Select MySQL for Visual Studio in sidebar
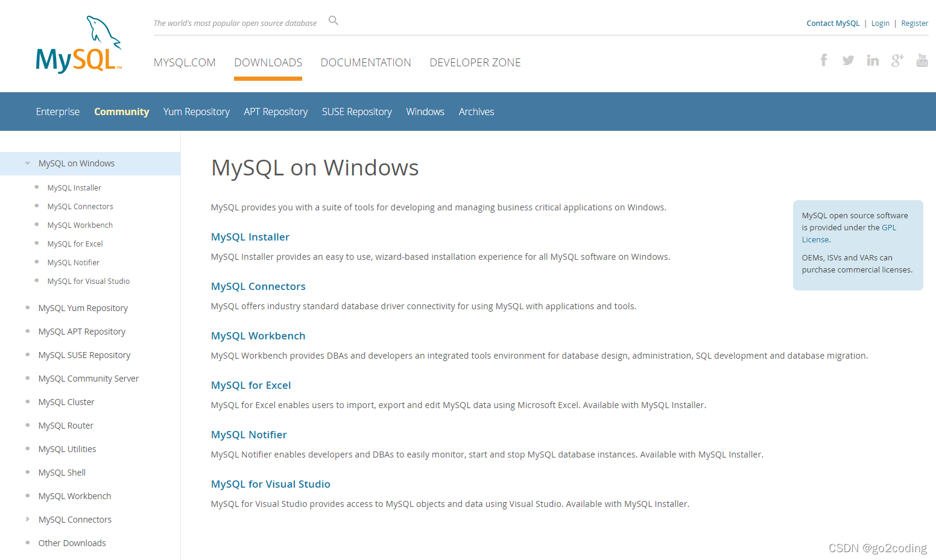Viewport: 936px width, 560px height. pos(89,282)
